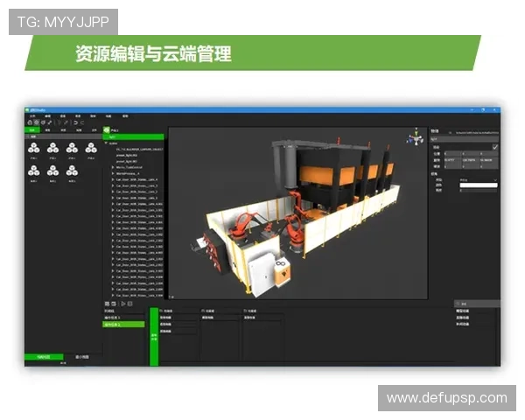This screenshot has height=420, width=525.
Task: Select the active green tab in resource panel
Action: [x=32, y=130]
